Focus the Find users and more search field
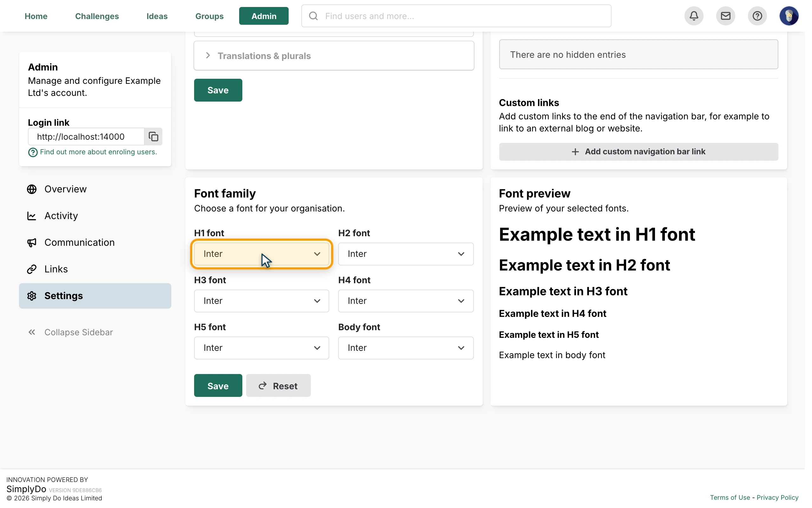Screen dimensions: 812x508 [456, 16]
